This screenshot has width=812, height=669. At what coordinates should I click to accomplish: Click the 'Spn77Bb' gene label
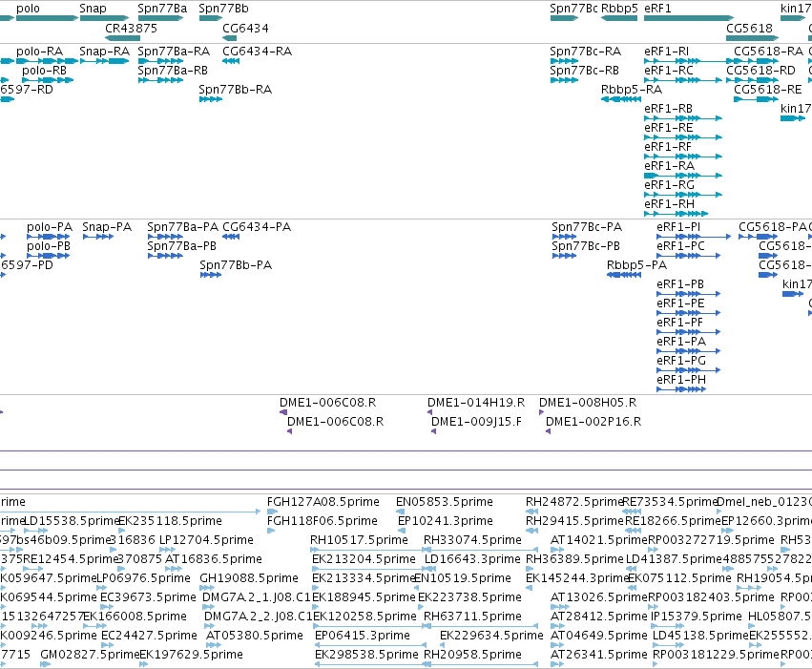coord(223,9)
